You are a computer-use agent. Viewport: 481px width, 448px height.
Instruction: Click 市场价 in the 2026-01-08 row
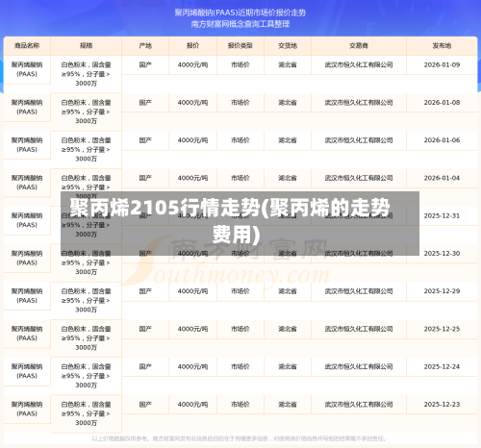[x=240, y=103]
